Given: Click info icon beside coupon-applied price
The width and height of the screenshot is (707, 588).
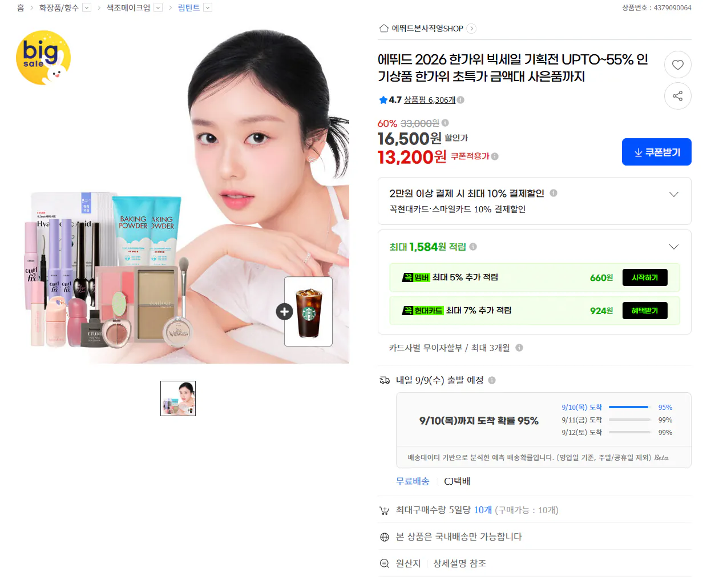Looking at the screenshot, I should click(495, 156).
